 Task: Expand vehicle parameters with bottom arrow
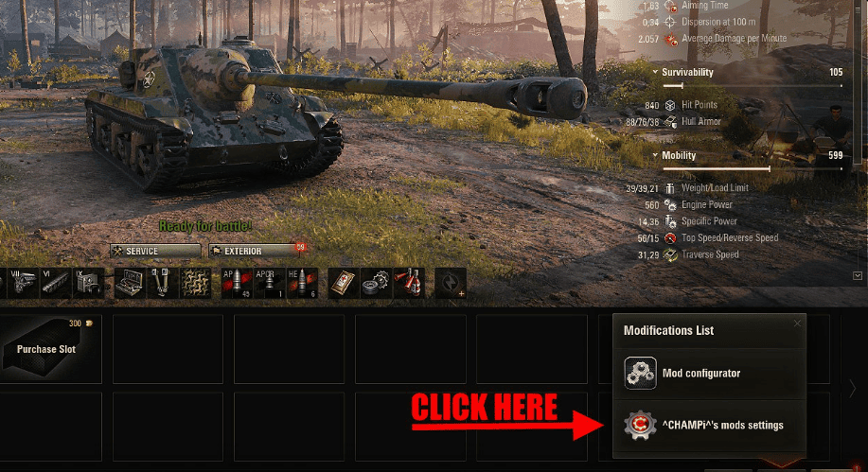tap(858, 275)
